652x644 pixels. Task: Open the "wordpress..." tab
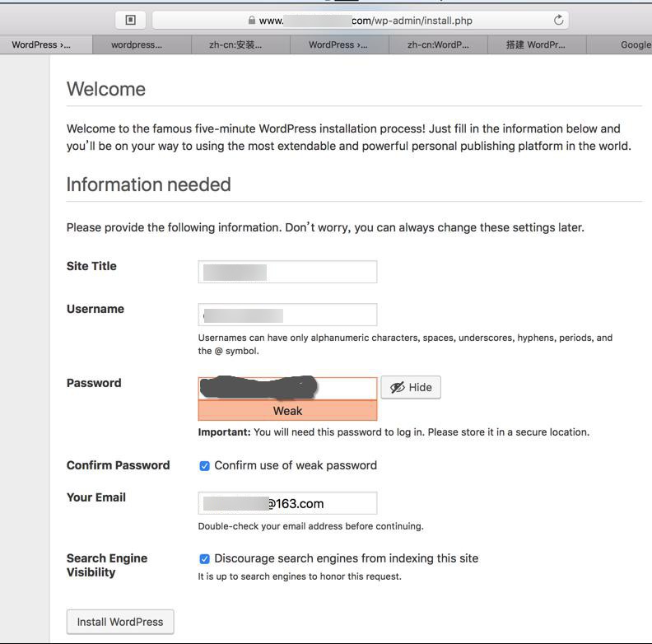[x=142, y=44]
